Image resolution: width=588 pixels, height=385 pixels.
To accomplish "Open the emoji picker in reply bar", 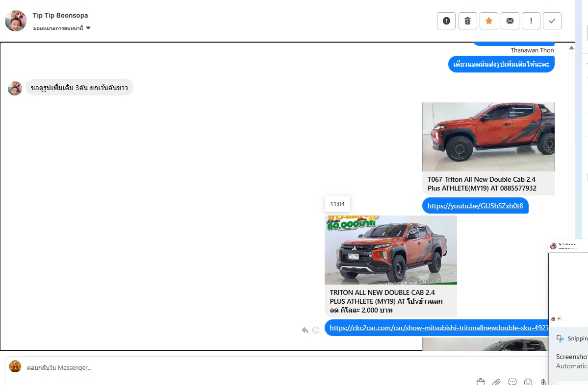I will tap(528, 382).
